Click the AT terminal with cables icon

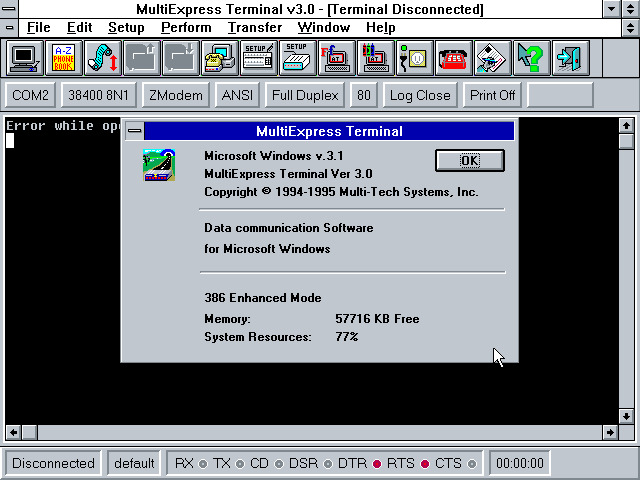coord(376,58)
